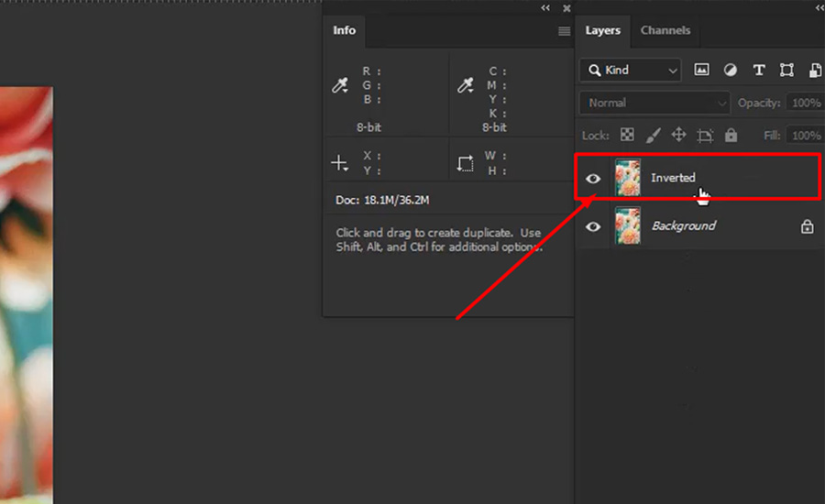Screen dimensions: 825x504
Task: Filter layers by pixel layers icon
Action: tap(701, 70)
